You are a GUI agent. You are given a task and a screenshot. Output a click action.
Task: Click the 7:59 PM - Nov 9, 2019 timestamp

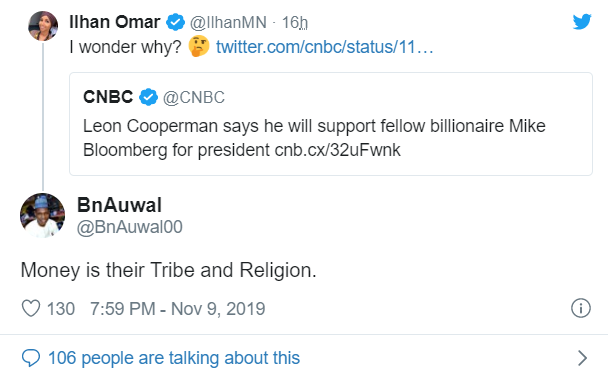coord(178,309)
